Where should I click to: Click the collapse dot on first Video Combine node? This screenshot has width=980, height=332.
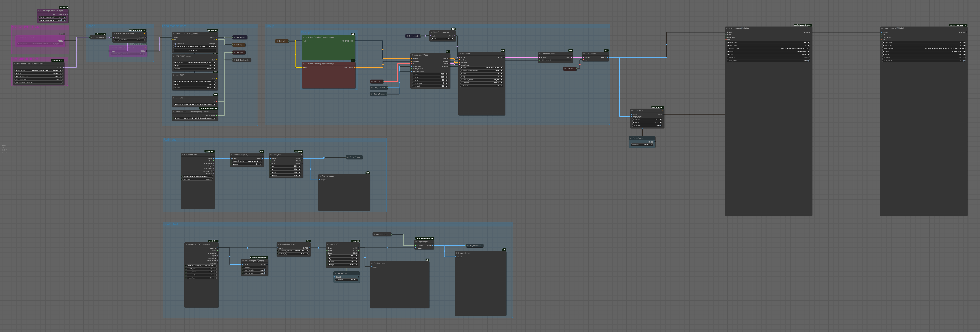pos(727,29)
